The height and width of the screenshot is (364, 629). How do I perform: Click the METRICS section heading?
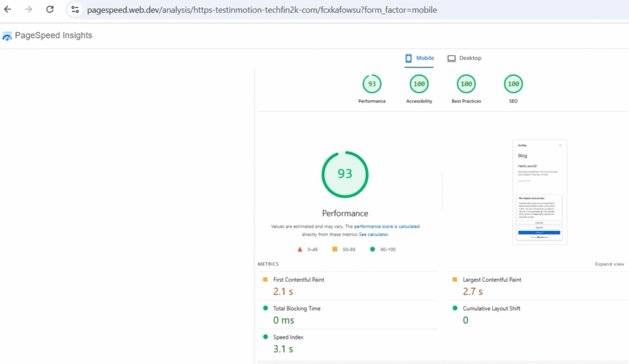pos(268,264)
